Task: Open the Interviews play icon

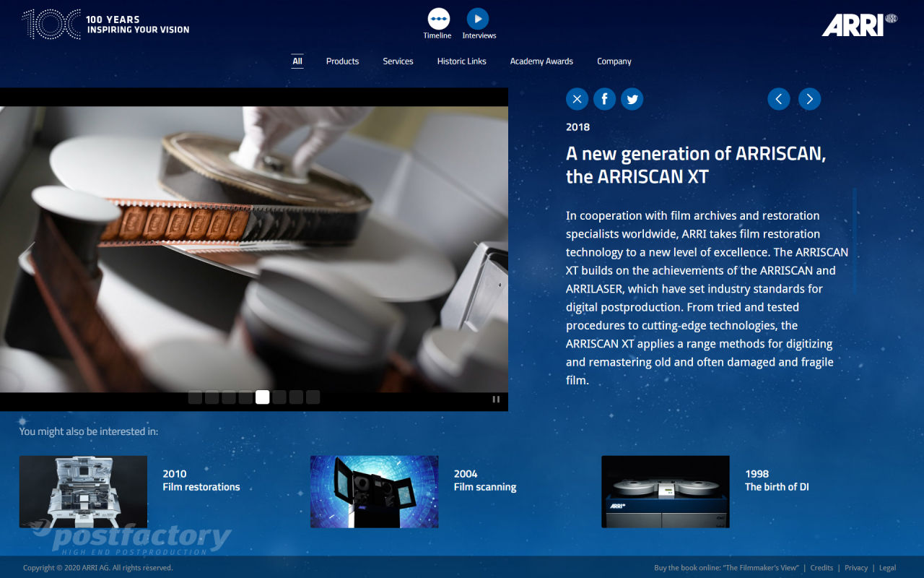Action: coord(477,19)
